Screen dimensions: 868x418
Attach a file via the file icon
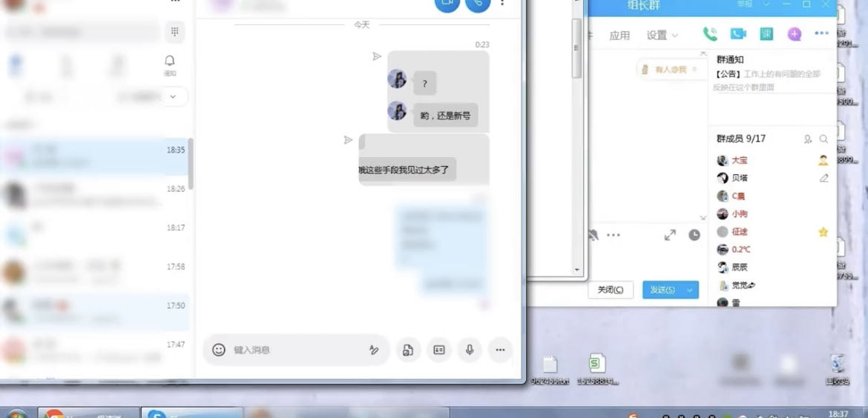point(408,350)
